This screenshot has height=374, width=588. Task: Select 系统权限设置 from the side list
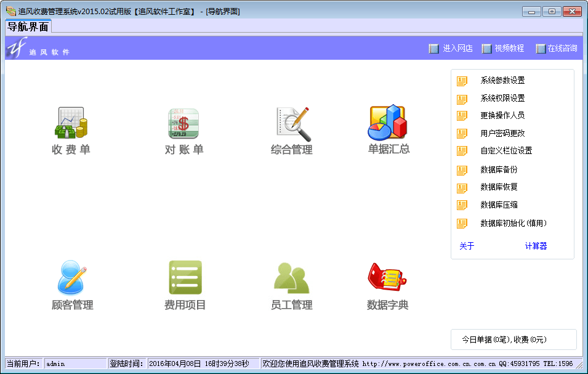click(x=502, y=99)
